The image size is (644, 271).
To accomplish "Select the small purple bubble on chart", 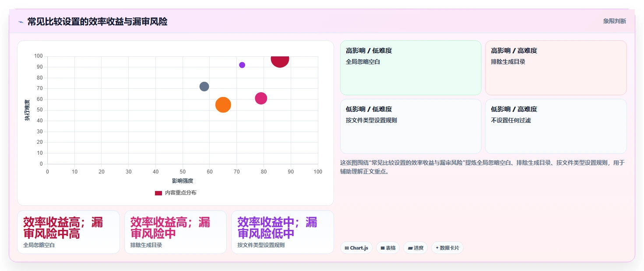I will 242,65.
